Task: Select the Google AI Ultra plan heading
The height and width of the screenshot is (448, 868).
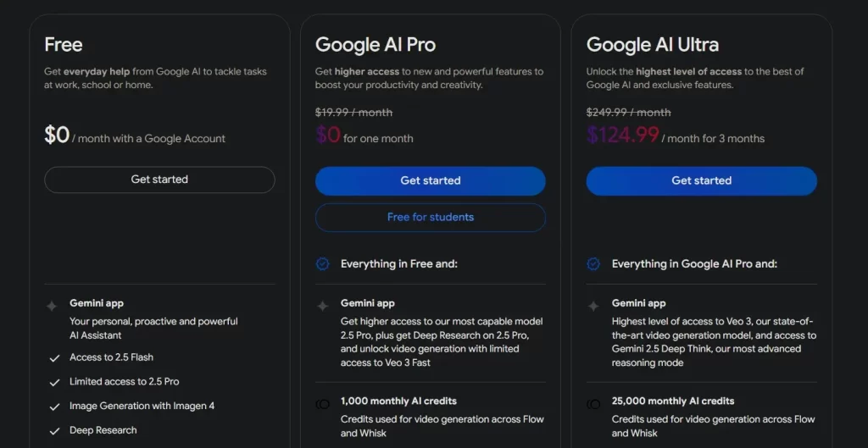Action: coord(653,45)
